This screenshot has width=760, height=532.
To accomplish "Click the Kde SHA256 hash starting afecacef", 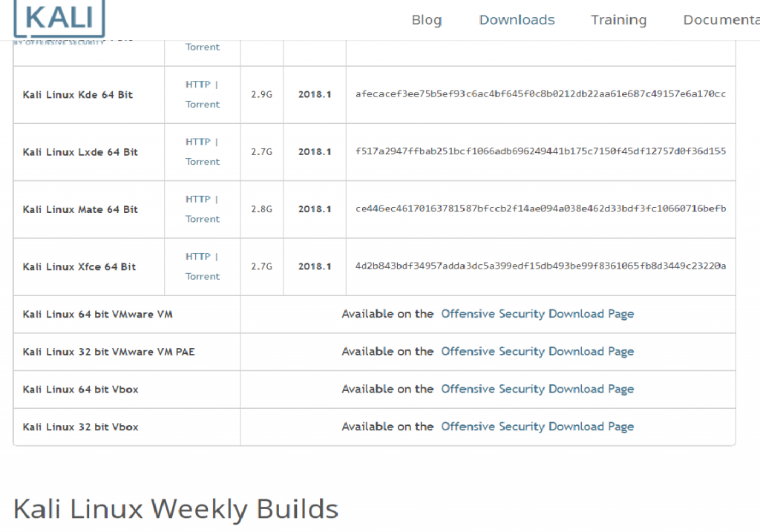I will pyautogui.click(x=541, y=94).
